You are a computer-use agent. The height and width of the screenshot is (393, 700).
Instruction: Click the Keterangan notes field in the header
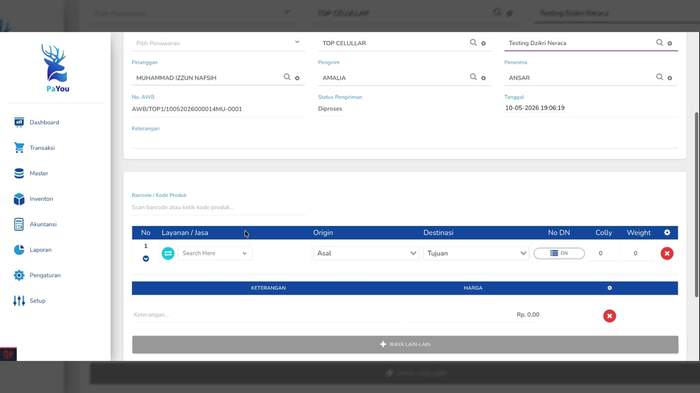pos(404,140)
